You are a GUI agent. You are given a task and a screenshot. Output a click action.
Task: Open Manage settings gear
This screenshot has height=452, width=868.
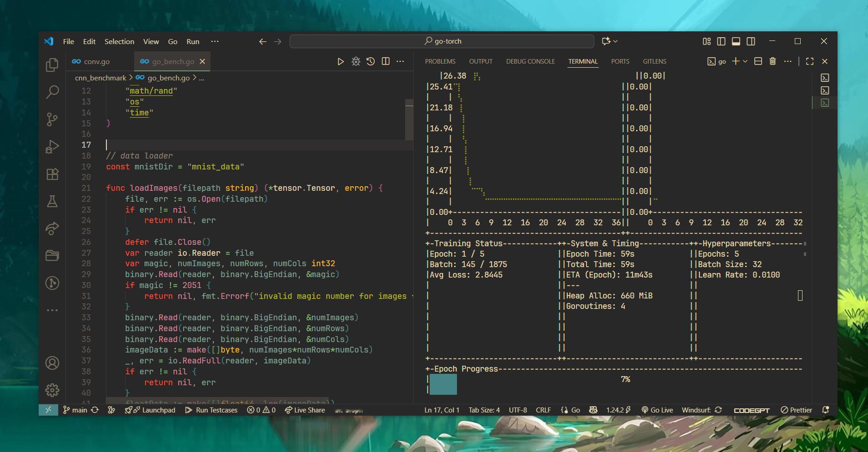pos(52,390)
